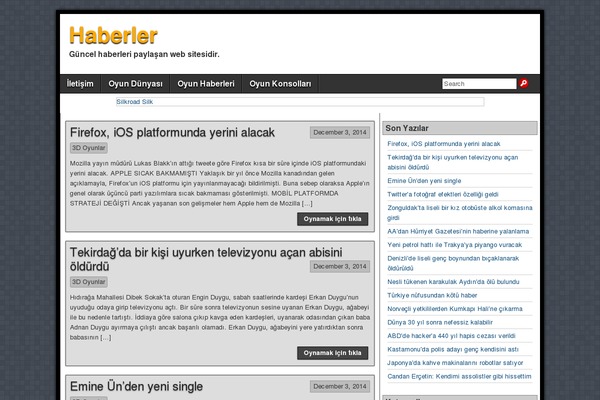Open sidebar link ABD'de hacker'a 440 yıl hapis
Screen dimensions: 600x400
coord(451,336)
